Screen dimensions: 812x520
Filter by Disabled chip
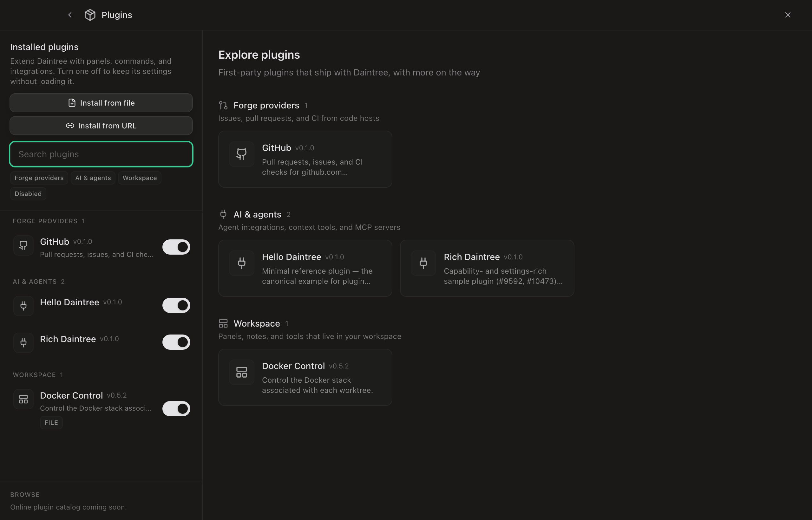tap(28, 194)
